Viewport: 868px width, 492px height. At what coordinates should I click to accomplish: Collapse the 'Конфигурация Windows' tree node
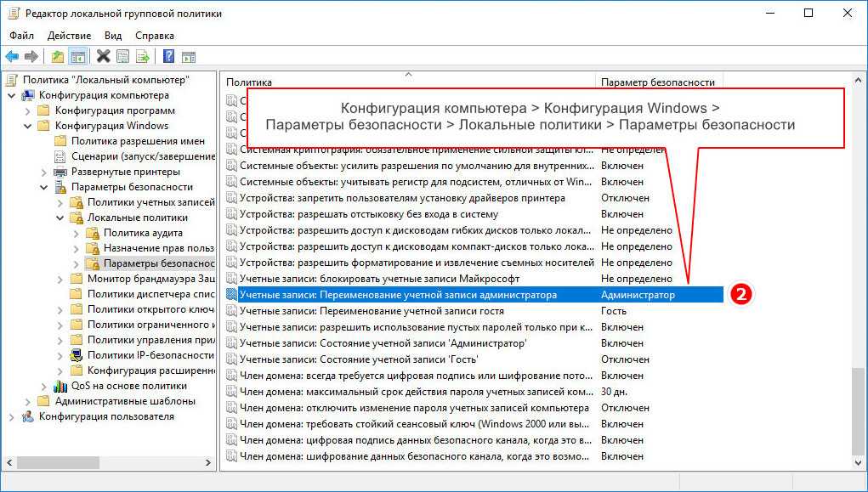28,126
